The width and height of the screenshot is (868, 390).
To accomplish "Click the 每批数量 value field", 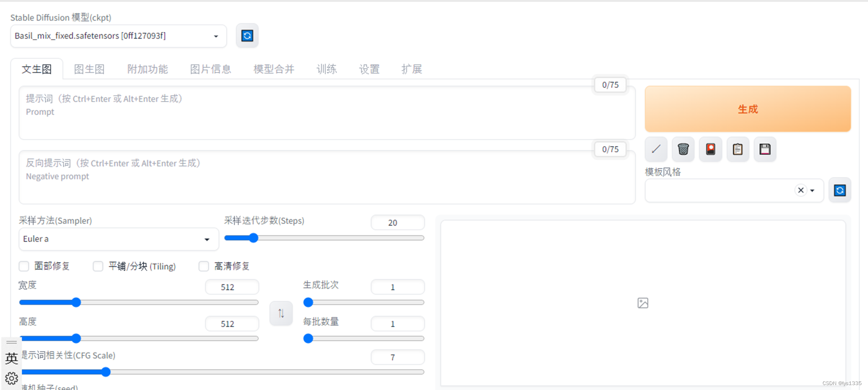I will click(398, 324).
